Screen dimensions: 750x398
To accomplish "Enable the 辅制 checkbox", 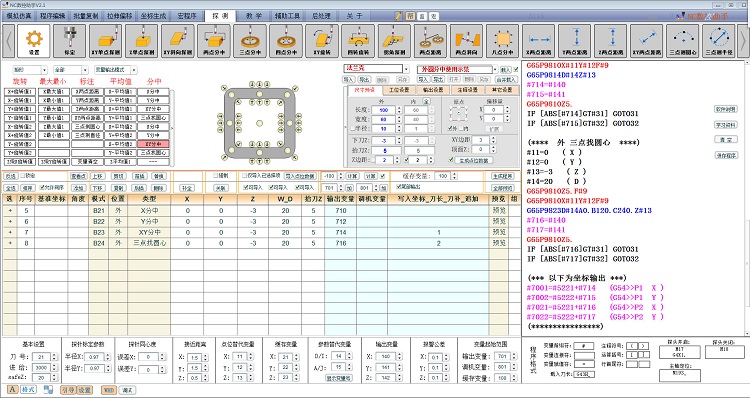I will [x=215, y=176].
